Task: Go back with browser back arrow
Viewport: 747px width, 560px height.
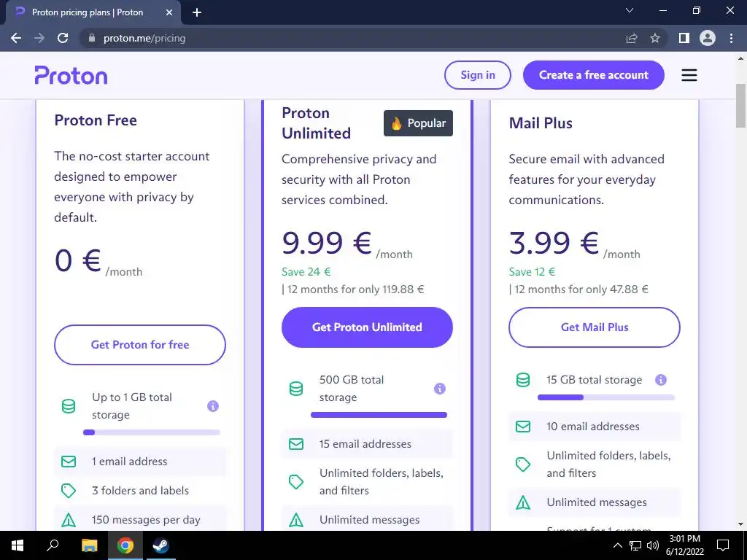Action: coord(16,38)
